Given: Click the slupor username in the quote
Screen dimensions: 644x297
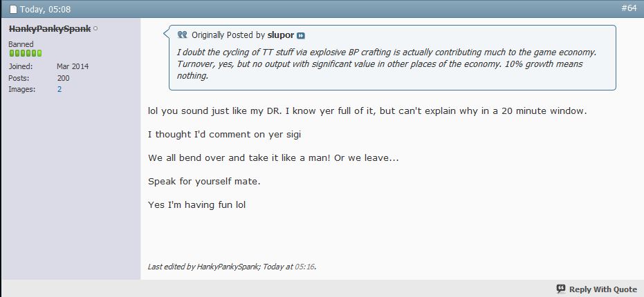Looking at the screenshot, I should tap(281, 35).
